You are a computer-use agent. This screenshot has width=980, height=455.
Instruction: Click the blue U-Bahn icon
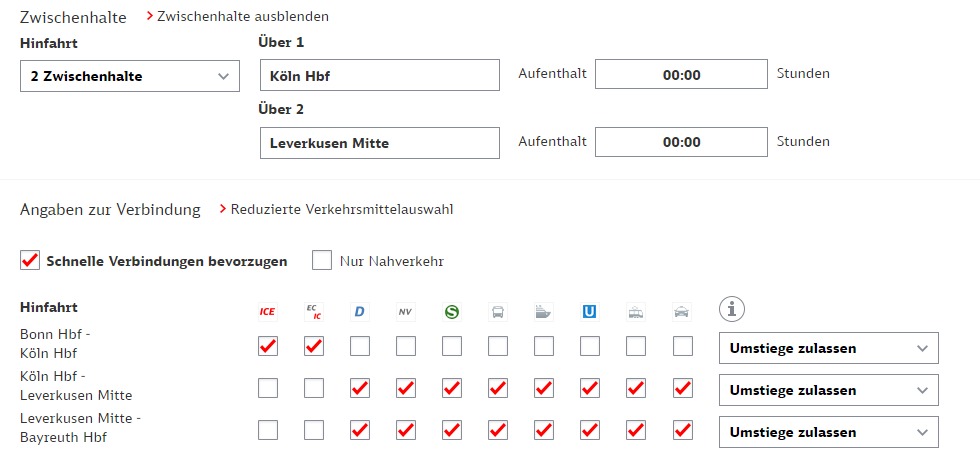tap(589, 311)
